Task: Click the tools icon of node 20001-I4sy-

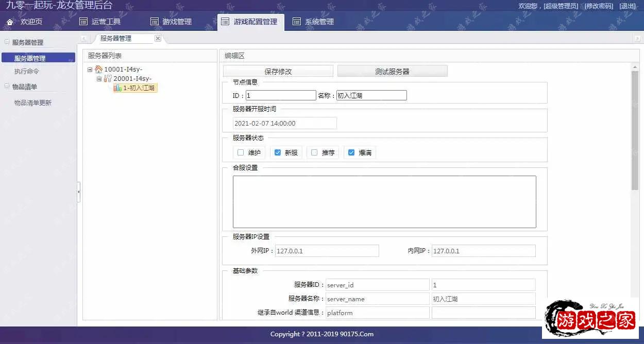Action: tap(108, 79)
